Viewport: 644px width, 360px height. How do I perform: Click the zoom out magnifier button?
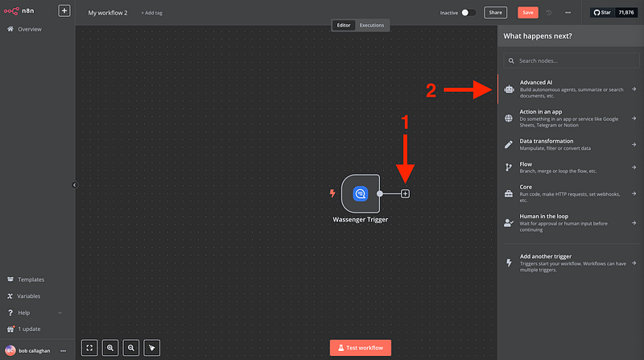point(130,348)
